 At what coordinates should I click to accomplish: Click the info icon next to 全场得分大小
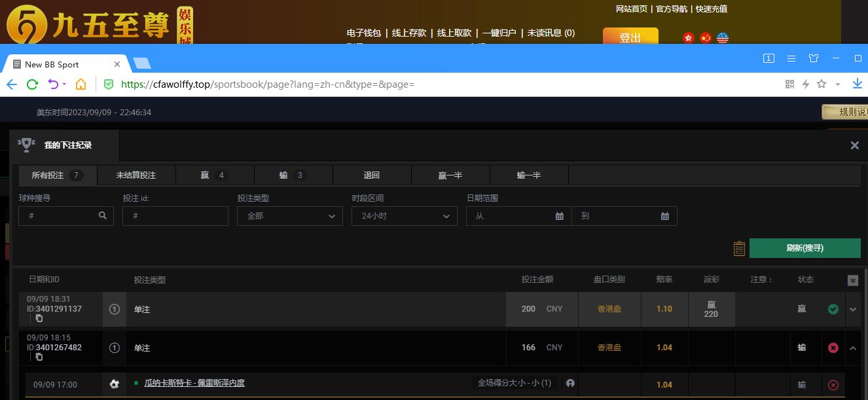pos(570,383)
